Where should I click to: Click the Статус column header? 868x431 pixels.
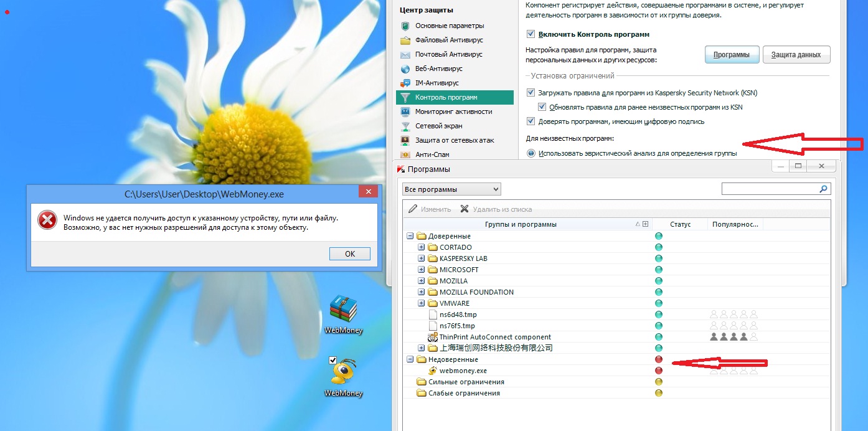[680, 224]
